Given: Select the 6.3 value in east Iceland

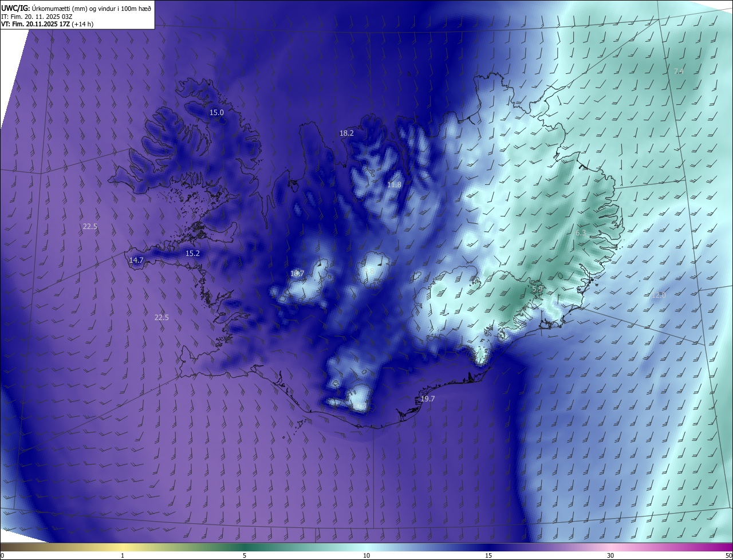Looking at the screenshot, I should pos(581,233).
